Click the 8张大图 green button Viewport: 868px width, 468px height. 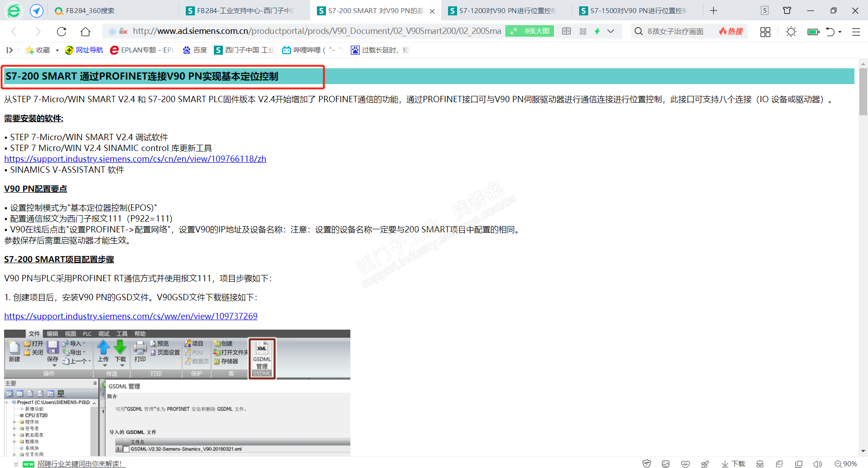[529, 31]
